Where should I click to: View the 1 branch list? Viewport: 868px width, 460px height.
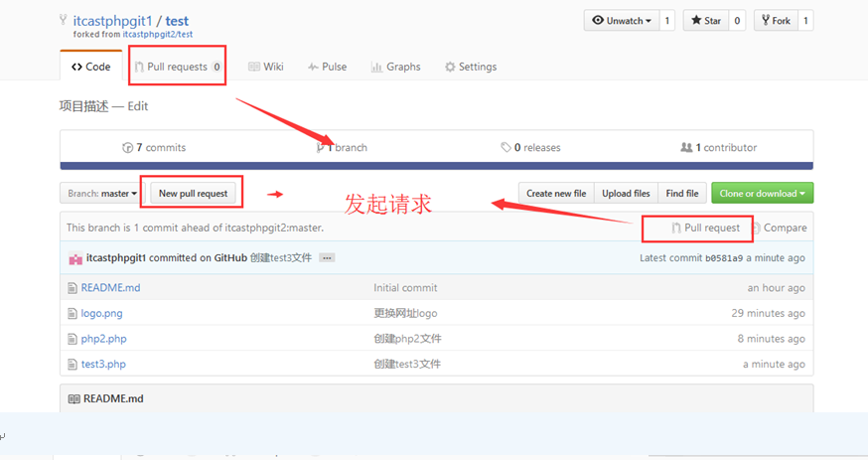coord(342,147)
